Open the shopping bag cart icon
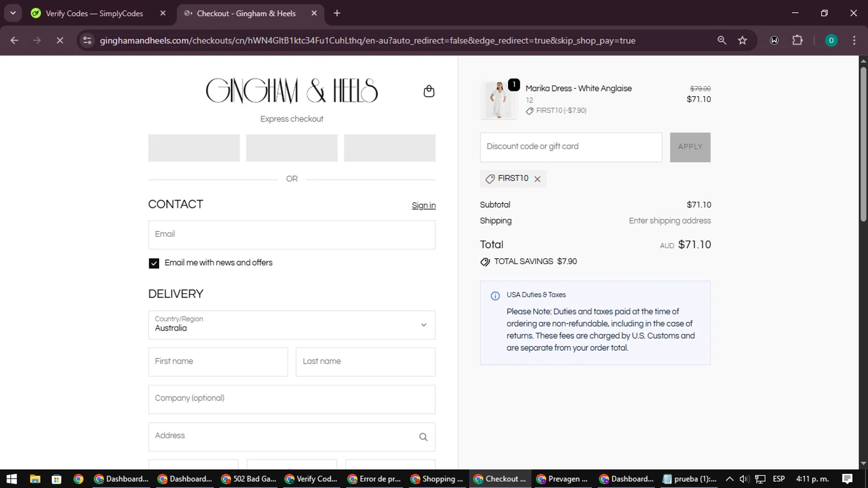Screen dimensions: 868x488 (429, 91)
